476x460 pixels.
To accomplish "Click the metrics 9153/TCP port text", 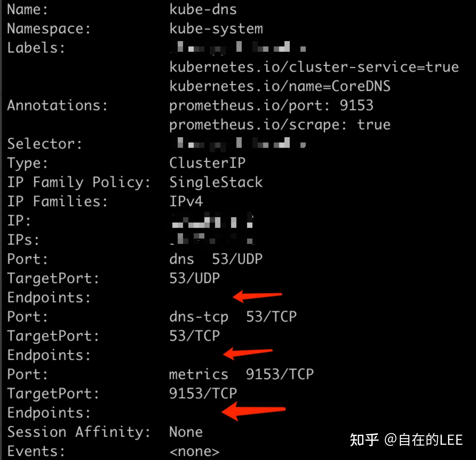I will click(x=241, y=374).
